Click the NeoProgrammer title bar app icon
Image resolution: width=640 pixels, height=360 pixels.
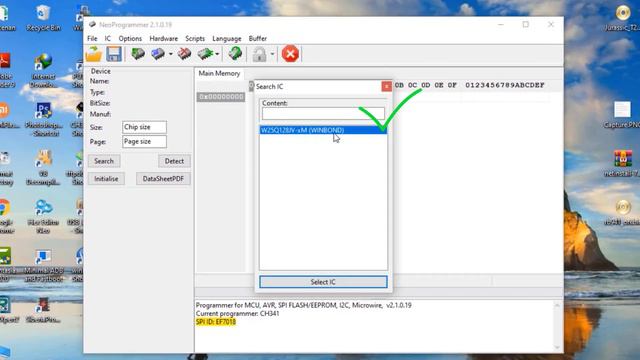[93, 24]
